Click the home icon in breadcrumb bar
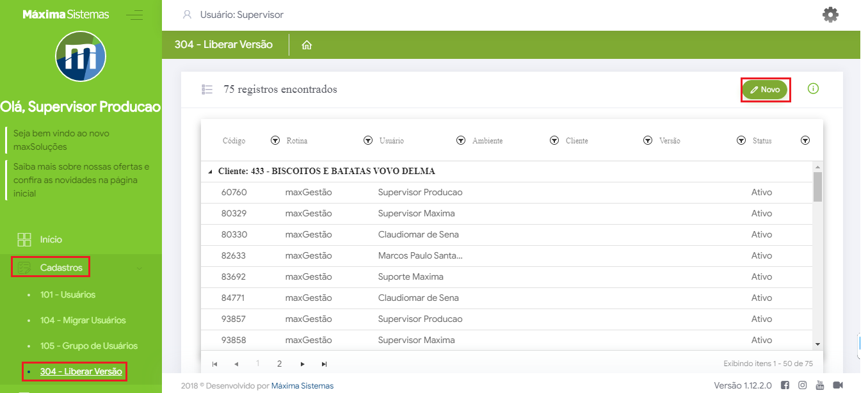This screenshot has height=393, width=868. click(x=307, y=45)
